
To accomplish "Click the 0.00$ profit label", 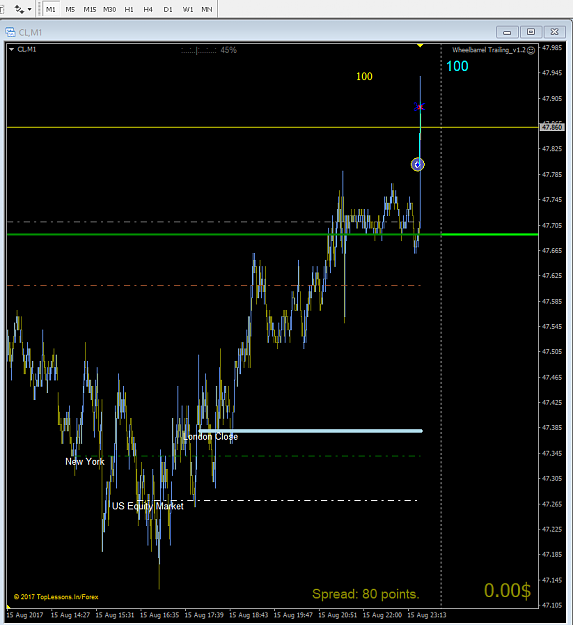I will click(x=507, y=590).
